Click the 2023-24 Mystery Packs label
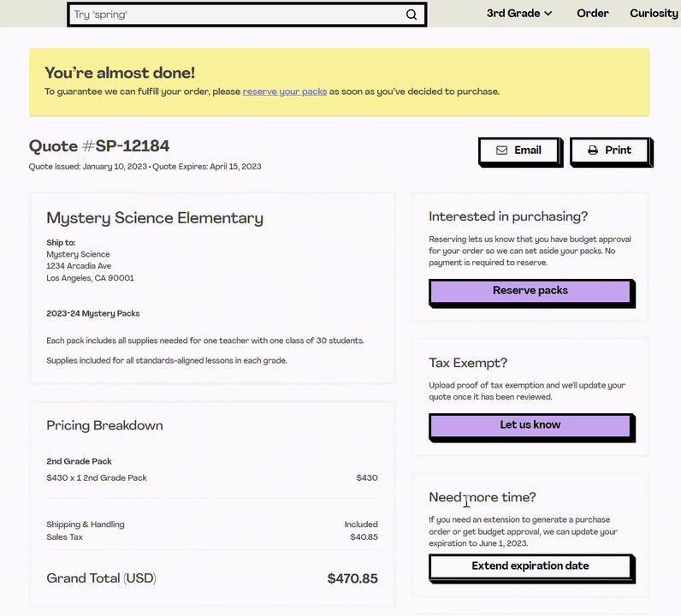Screen dimensions: 681x616 [93, 314]
